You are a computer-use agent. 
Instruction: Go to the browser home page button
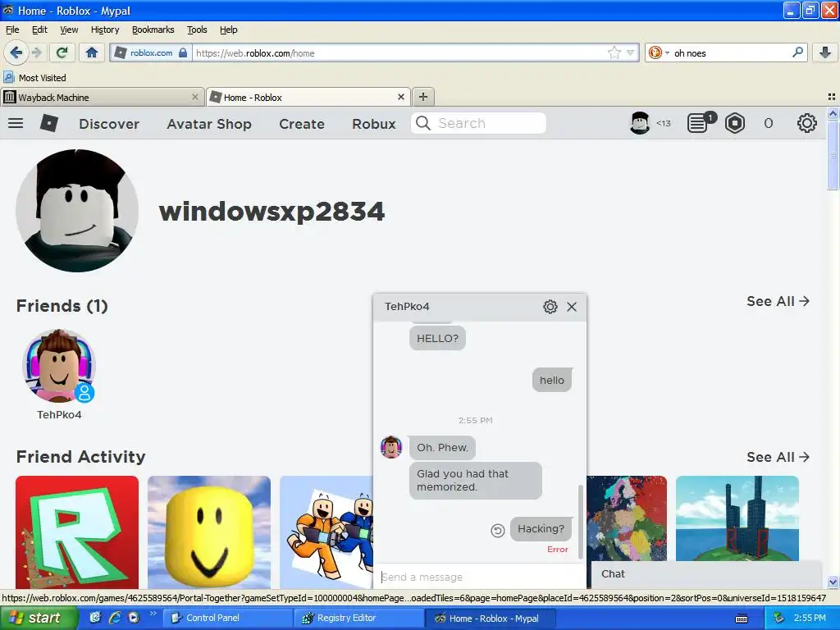pyautogui.click(x=92, y=52)
